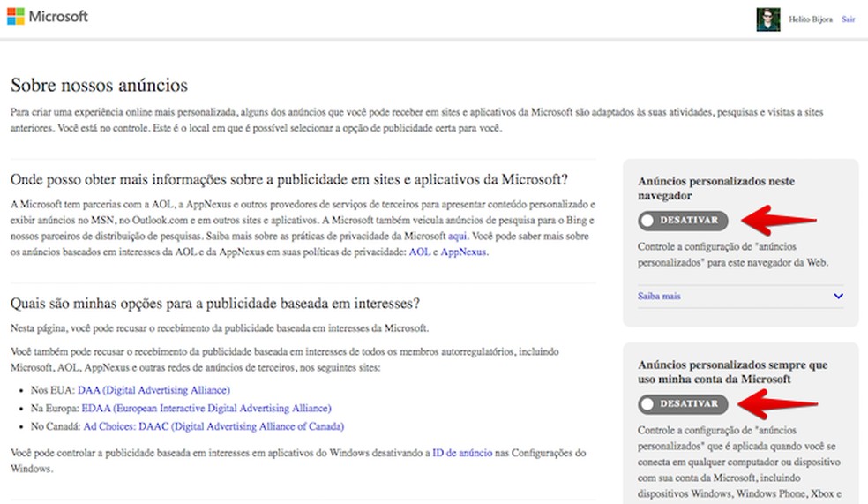Toggle personalized ads in this browser switch
The height and width of the screenshot is (504, 868).
click(x=683, y=221)
